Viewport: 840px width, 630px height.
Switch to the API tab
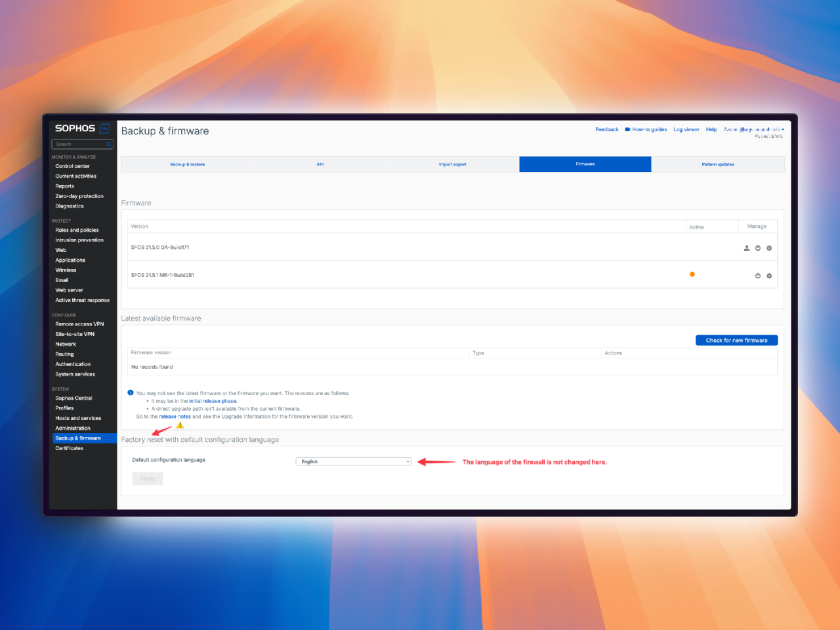coord(320,164)
